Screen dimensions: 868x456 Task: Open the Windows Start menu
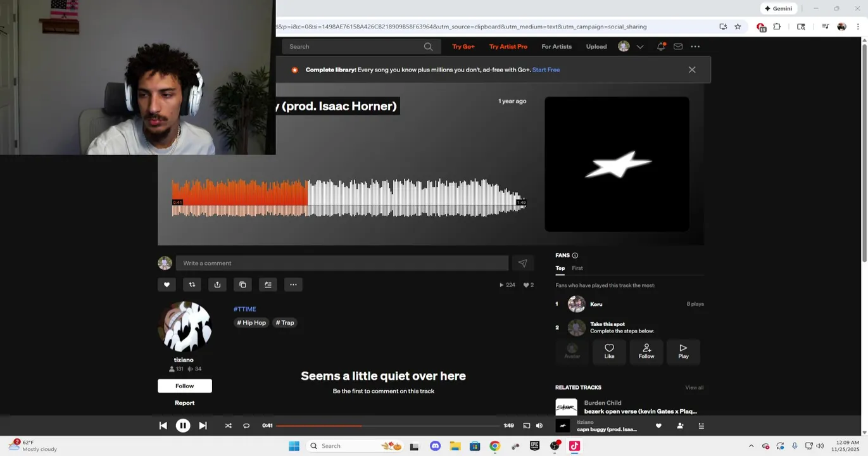pos(294,446)
